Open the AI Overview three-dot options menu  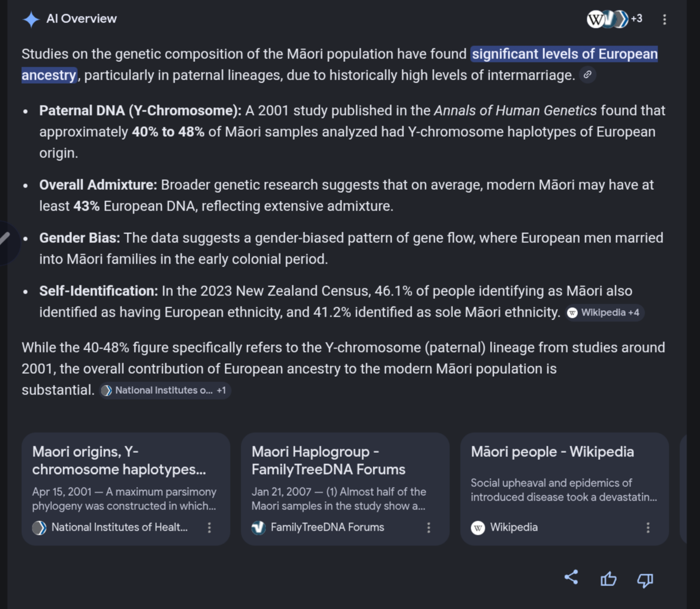pyautogui.click(x=664, y=19)
